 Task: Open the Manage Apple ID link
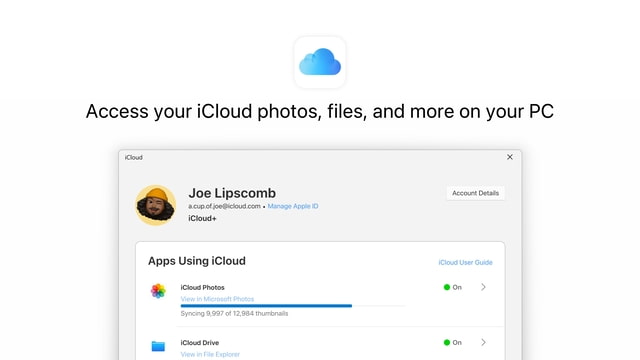[293, 206]
